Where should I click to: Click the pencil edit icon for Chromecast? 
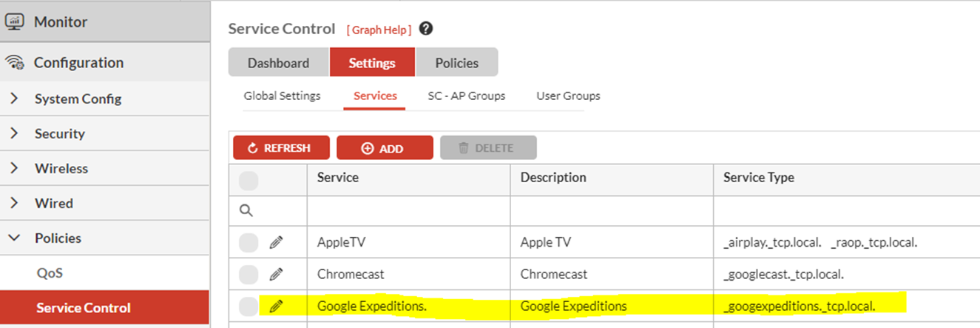point(276,274)
